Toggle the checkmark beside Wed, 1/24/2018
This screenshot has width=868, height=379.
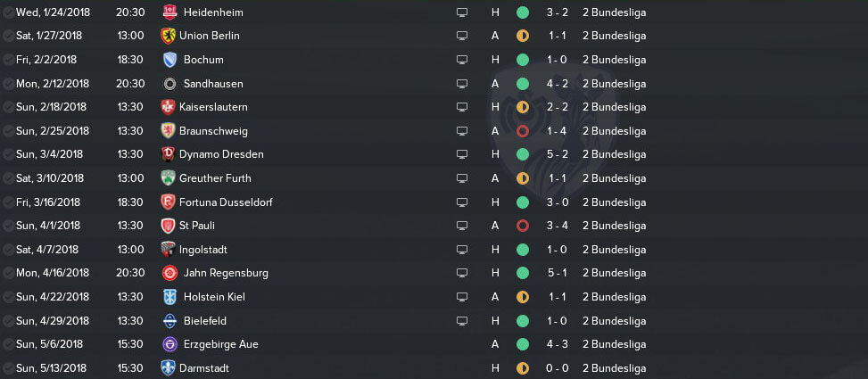[x=8, y=12]
